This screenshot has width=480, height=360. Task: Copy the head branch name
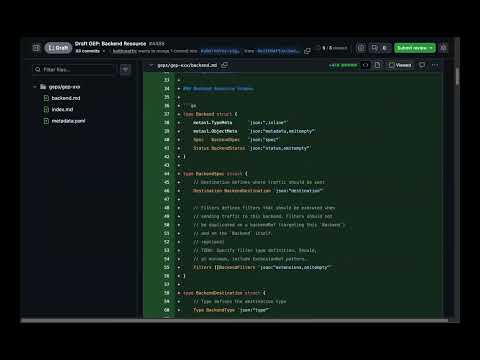307,51
